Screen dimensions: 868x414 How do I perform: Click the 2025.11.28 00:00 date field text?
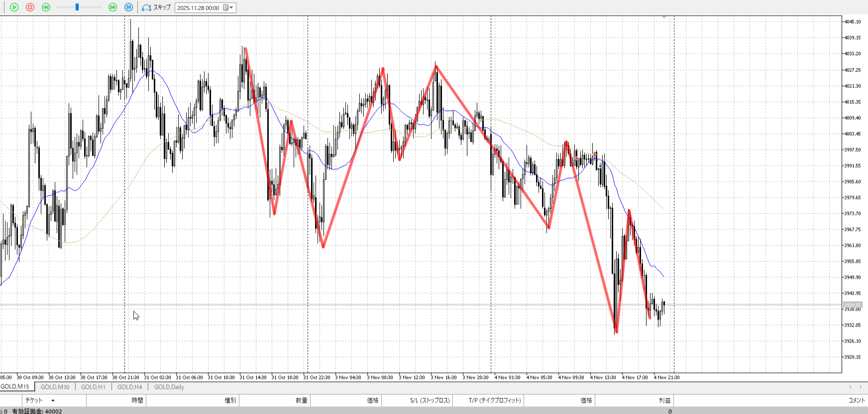click(x=198, y=8)
